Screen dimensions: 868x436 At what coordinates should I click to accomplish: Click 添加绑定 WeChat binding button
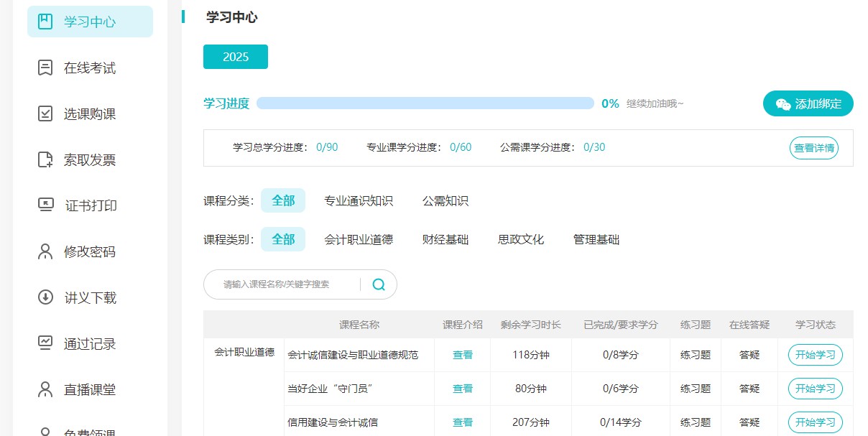tap(808, 103)
